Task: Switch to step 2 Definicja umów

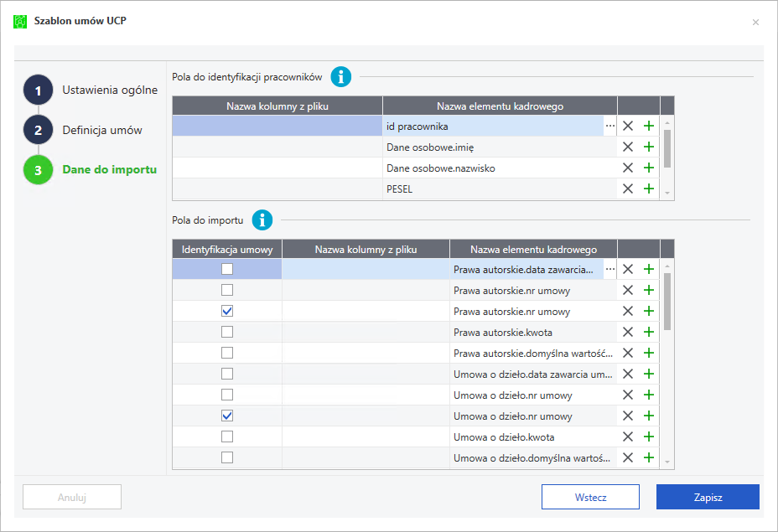Action: click(x=101, y=131)
